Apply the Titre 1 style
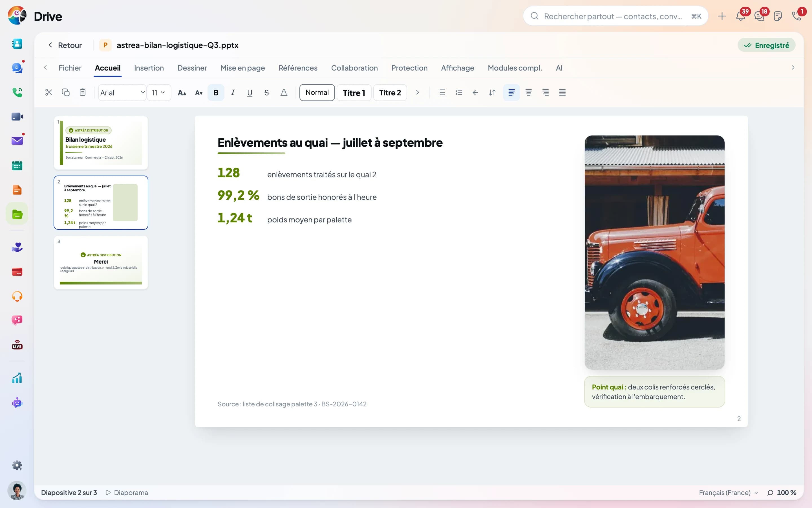Image resolution: width=812 pixels, height=508 pixels. (354, 92)
